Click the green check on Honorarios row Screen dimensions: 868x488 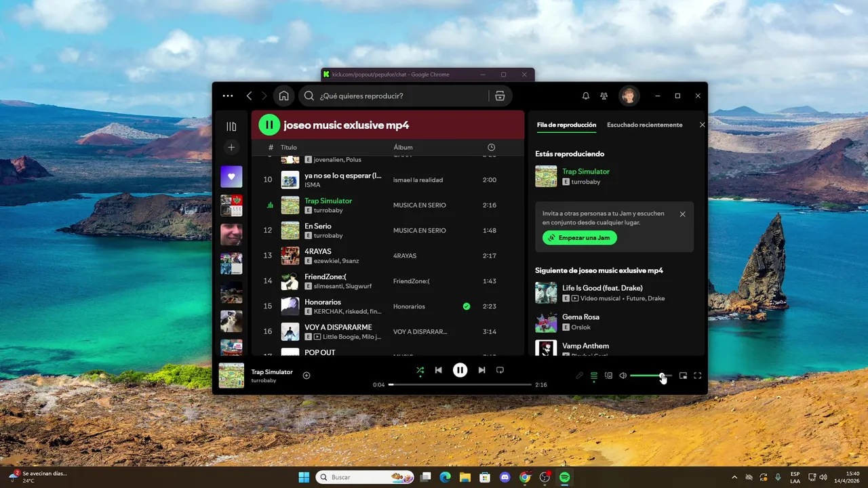point(467,306)
